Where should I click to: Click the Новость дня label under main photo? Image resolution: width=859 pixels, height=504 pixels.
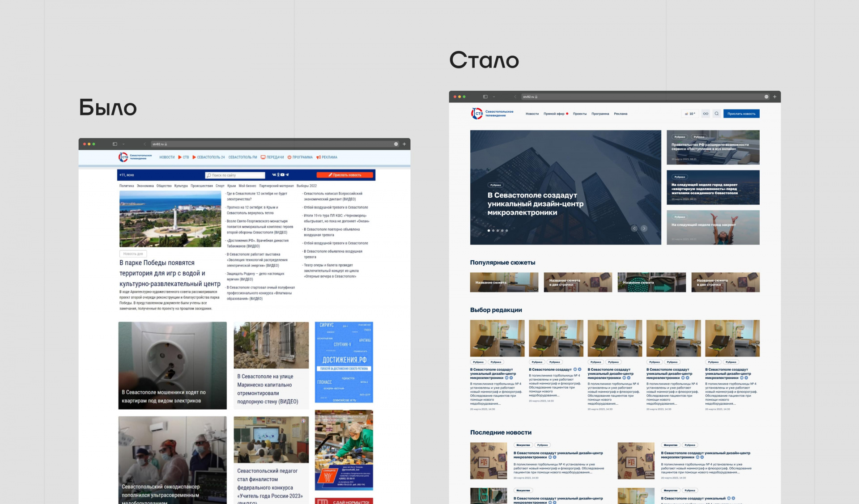click(133, 254)
